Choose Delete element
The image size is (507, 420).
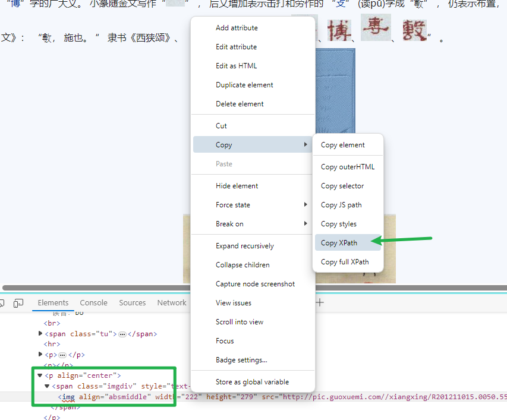coord(253,104)
